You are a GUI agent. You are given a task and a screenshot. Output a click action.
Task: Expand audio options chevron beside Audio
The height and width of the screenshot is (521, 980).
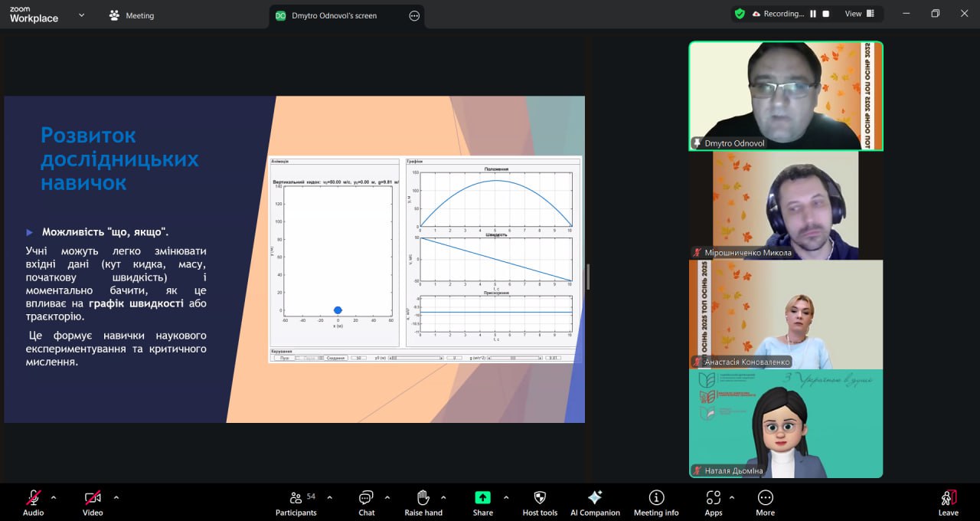[53, 497]
